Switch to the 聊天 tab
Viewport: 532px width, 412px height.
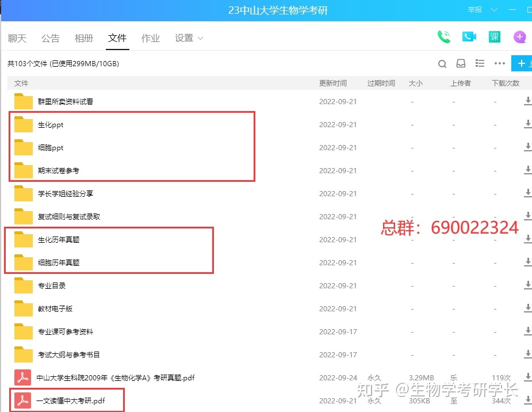(17, 39)
